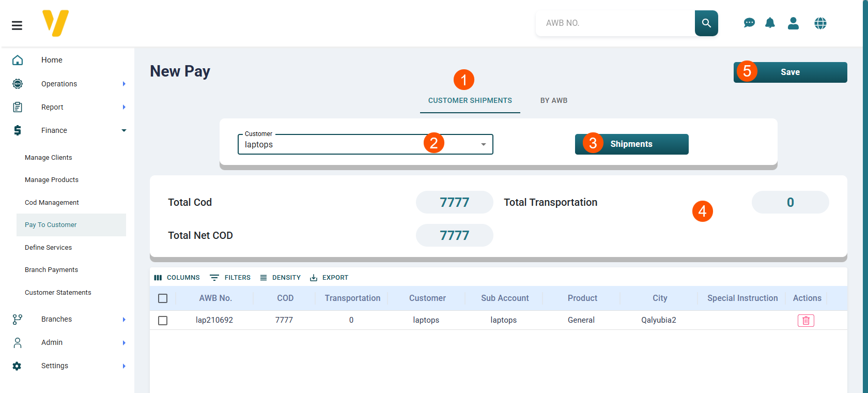Open the hamburger navigation menu
The image size is (868, 393).
(17, 25)
